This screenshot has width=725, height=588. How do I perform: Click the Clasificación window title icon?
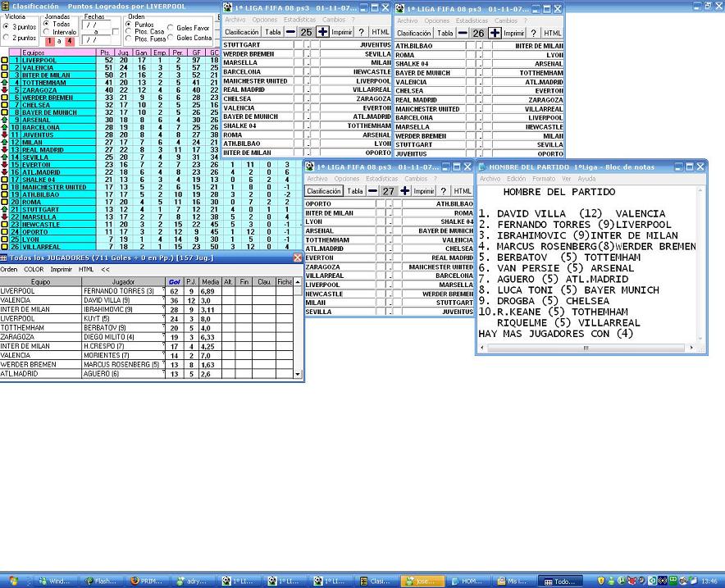5,6
